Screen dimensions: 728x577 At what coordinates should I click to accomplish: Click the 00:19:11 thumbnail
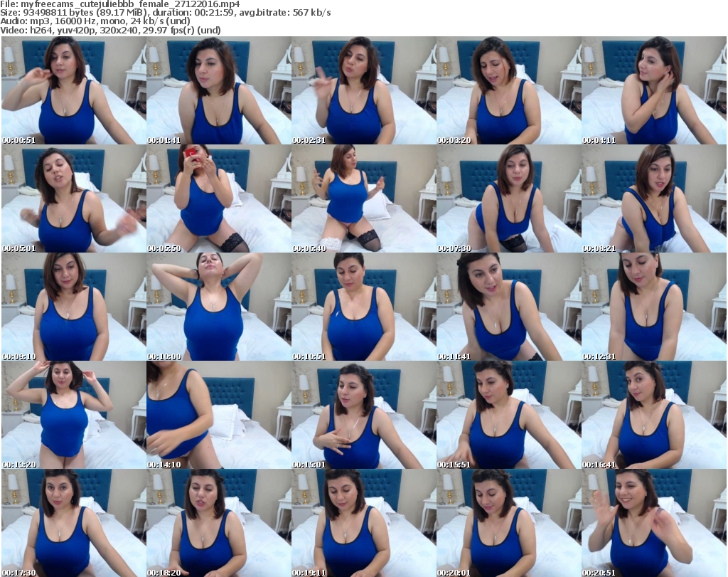click(363, 522)
